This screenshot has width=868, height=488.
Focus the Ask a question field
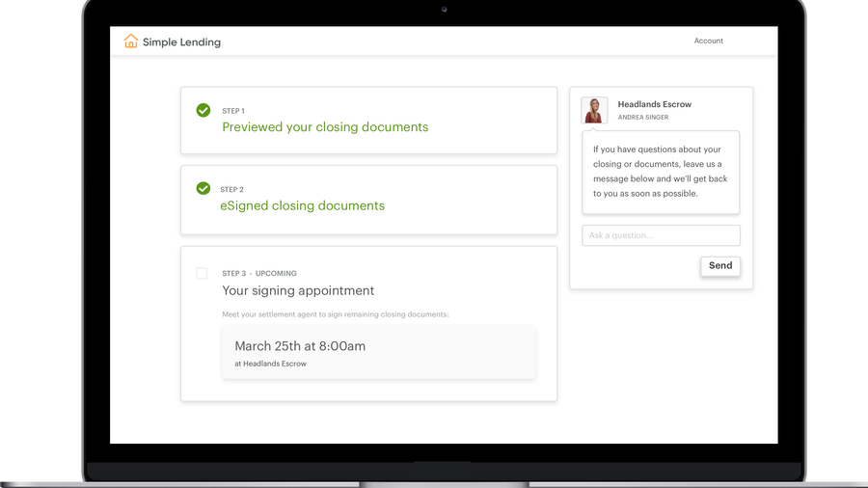click(x=661, y=235)
